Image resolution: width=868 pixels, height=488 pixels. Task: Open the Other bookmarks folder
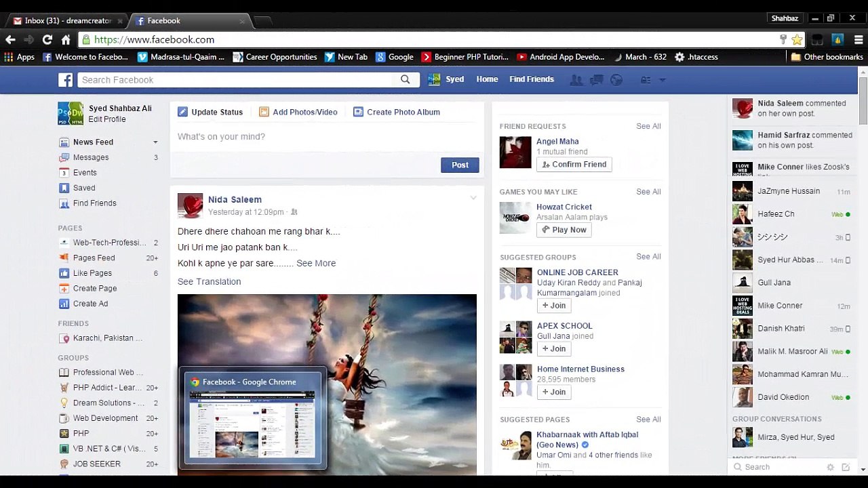pyautogui.click(x=827, y=57)
